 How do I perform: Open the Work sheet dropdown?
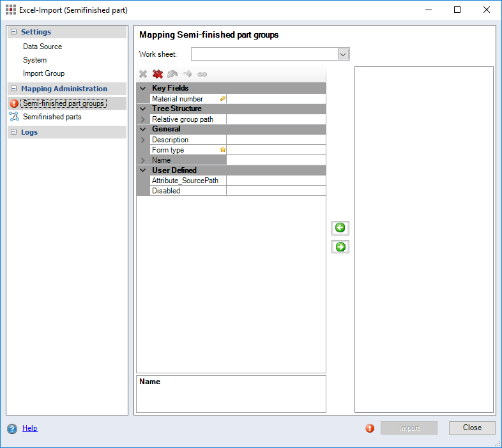[x=343, y=54]
